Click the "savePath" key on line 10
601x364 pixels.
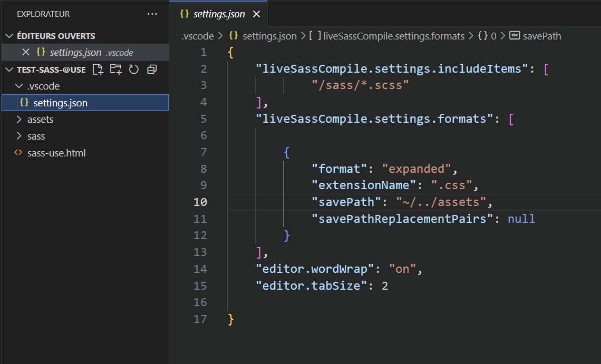346,202
